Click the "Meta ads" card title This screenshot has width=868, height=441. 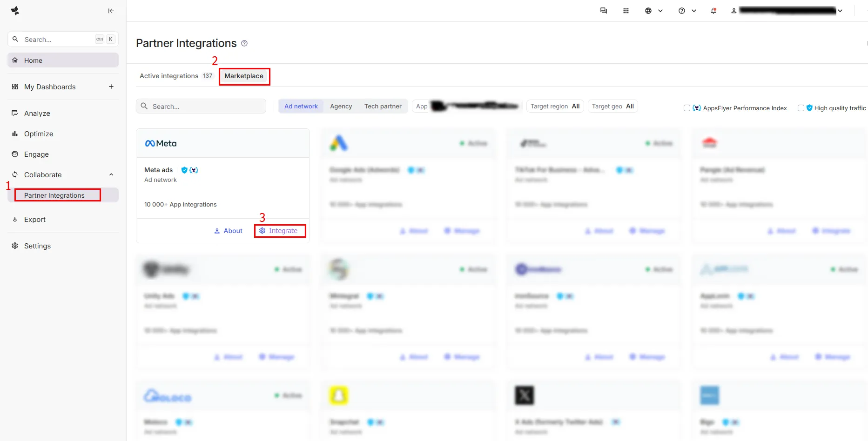click(x=159, y=170)
